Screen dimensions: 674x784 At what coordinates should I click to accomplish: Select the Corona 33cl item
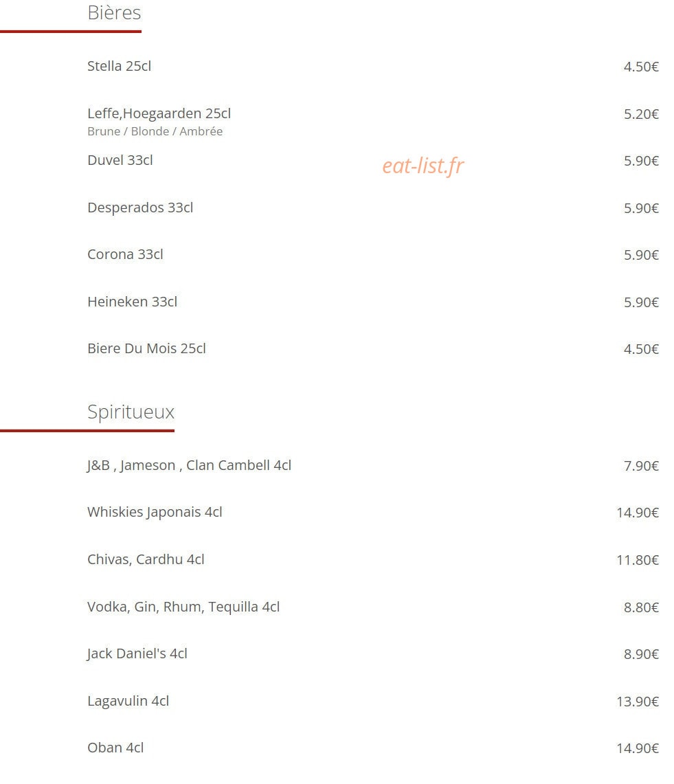tap(125, 254)
